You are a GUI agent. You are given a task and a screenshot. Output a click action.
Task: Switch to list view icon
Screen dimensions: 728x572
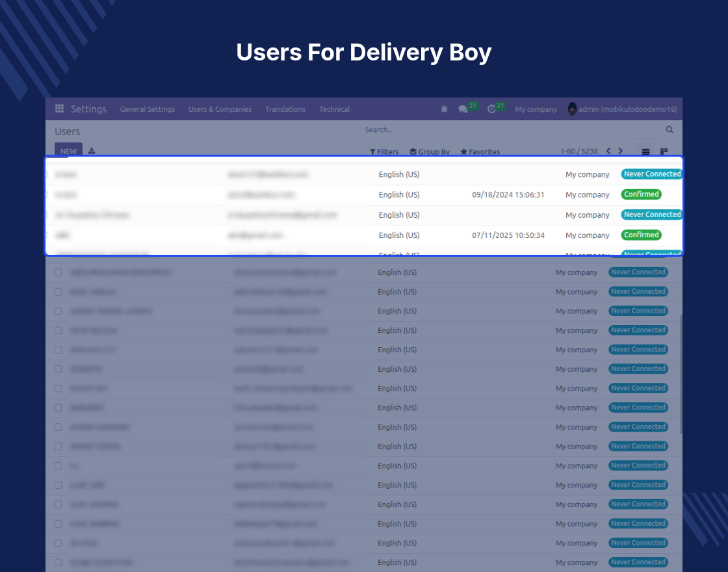pyautogui.click(x=645, y=151)
